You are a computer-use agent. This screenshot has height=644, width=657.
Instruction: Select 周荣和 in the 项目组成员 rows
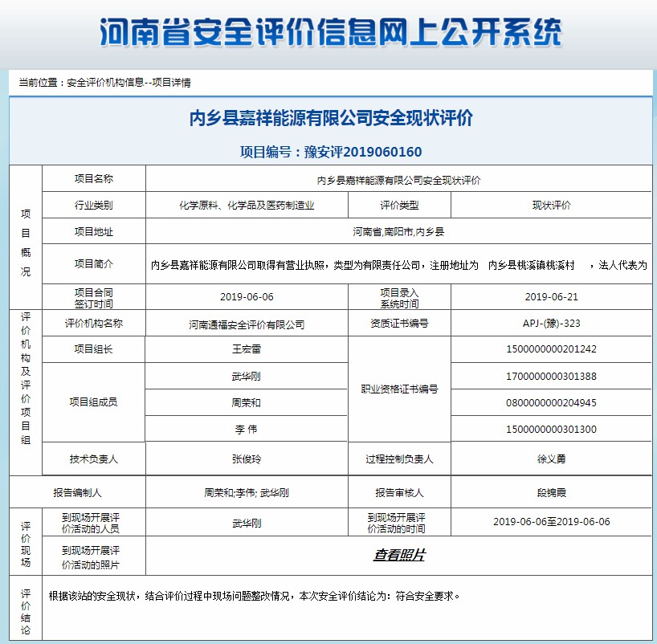pyautogui.click(x=247, y=402)
